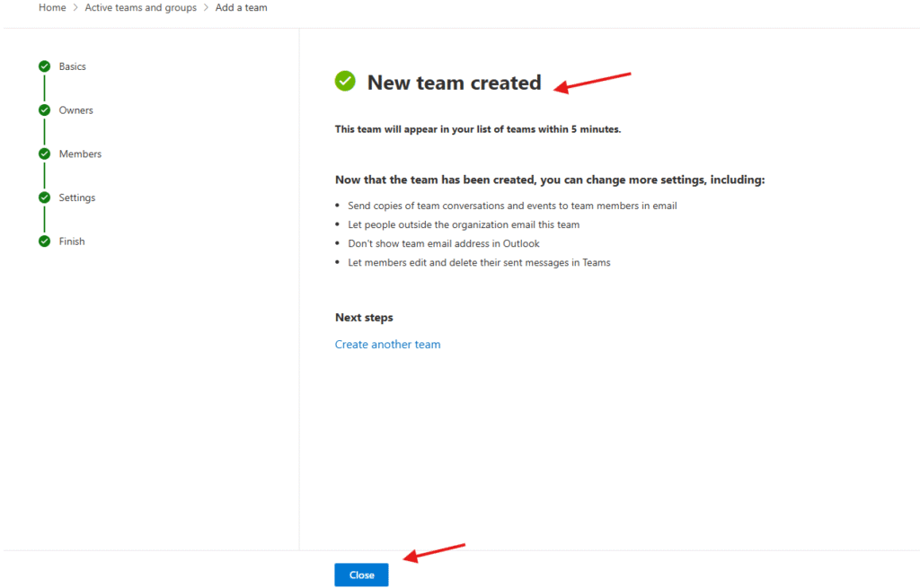Jump to the Basics step label
The image size is (920, 588).
click(73, 66)
